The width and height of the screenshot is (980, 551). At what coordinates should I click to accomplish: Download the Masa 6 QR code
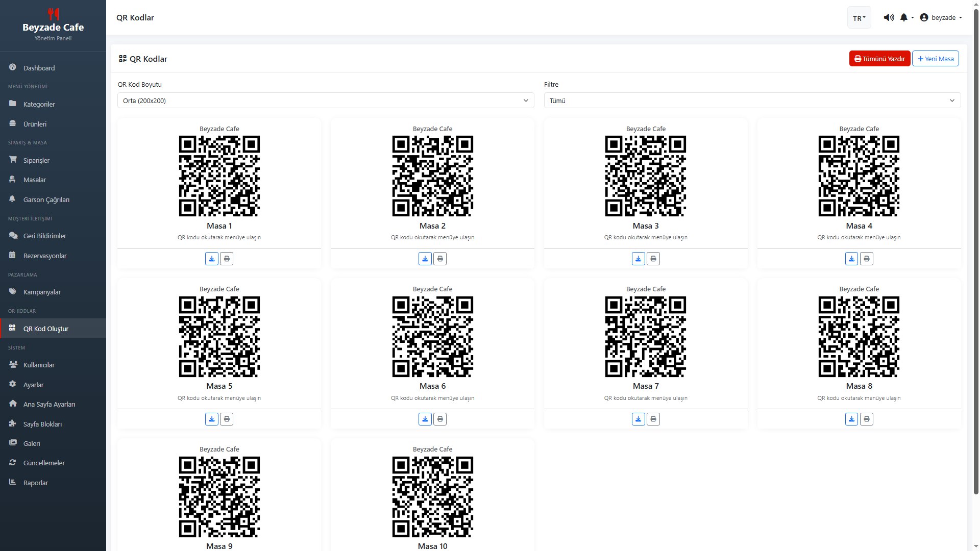pyautogui.click(x=425, y=419)
